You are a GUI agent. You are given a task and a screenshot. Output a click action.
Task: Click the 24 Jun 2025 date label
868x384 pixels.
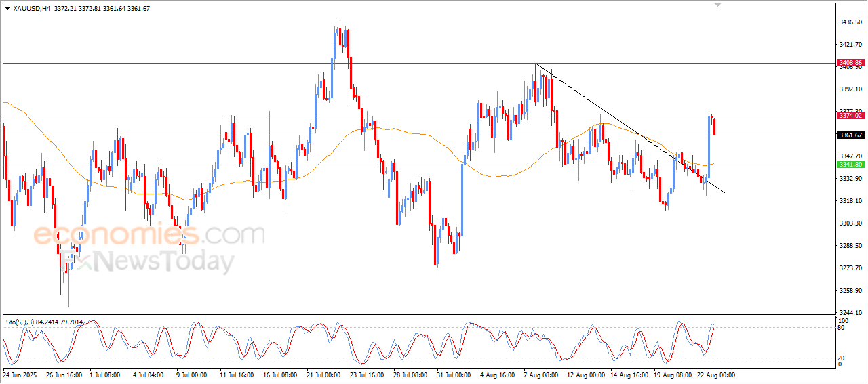point(18,375)
